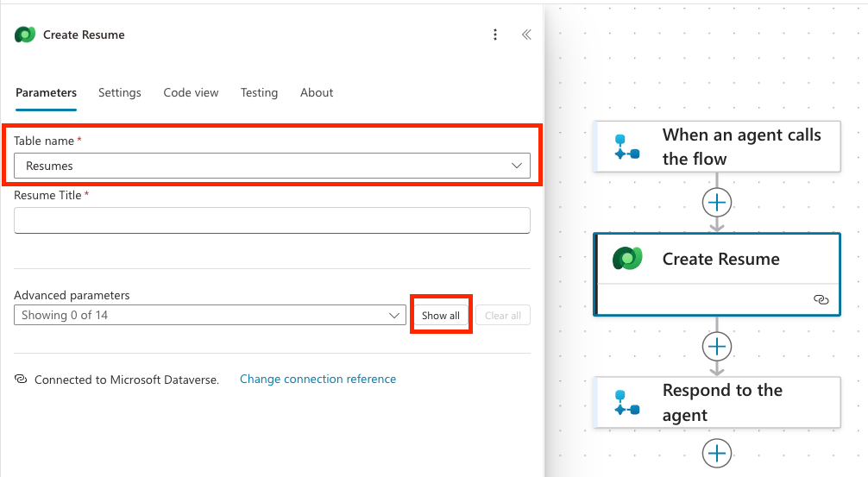Click the plus button below Create Resume node
This screenshot has height=477, width=868.
click(x=717, y=347)
